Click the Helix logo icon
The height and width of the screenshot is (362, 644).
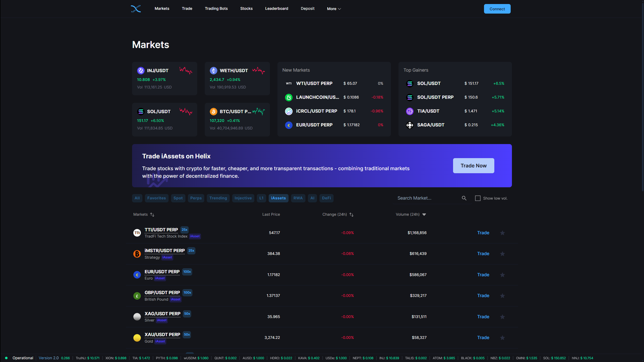coord(136,9)
